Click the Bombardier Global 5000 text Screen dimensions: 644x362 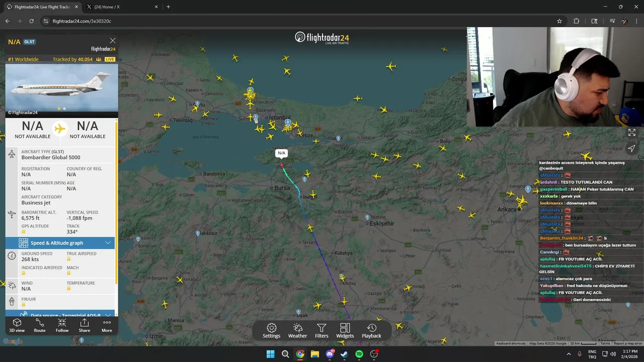click(51, 157)
